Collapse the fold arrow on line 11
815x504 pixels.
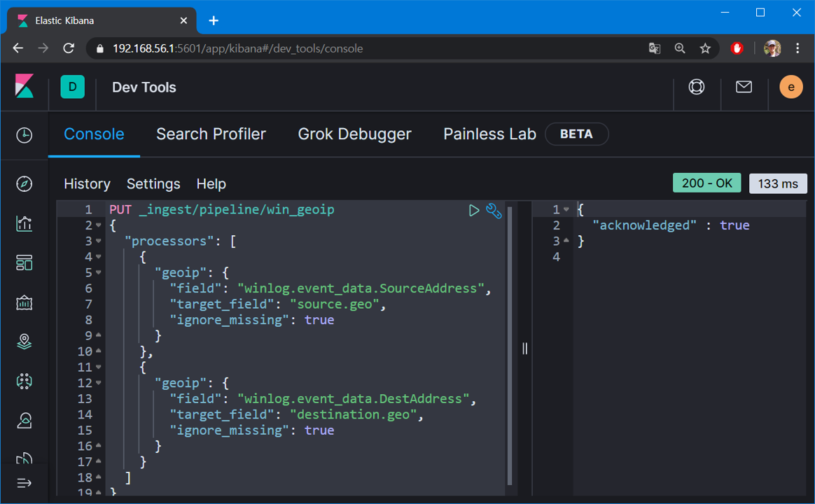[x=98, y=367]
